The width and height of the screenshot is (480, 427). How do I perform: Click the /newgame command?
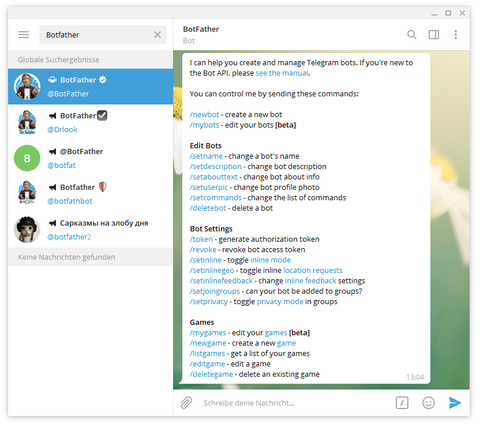pyautogui.click(x=208, y=343)
